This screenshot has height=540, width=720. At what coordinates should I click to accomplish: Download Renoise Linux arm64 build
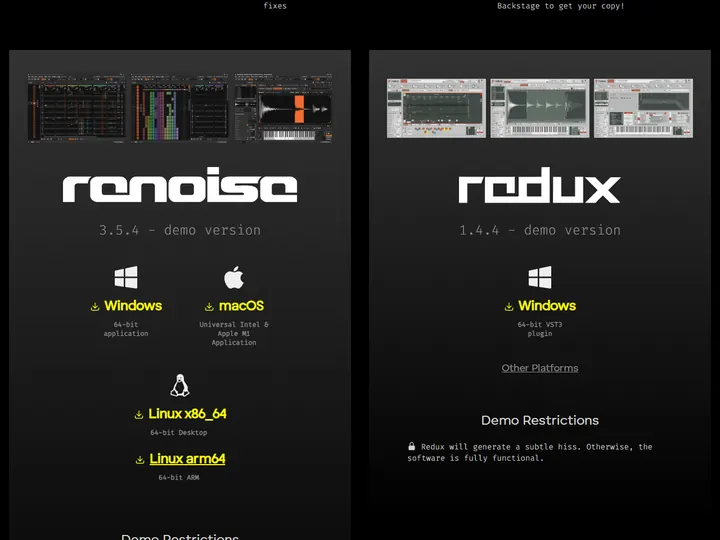coord(187,459)
